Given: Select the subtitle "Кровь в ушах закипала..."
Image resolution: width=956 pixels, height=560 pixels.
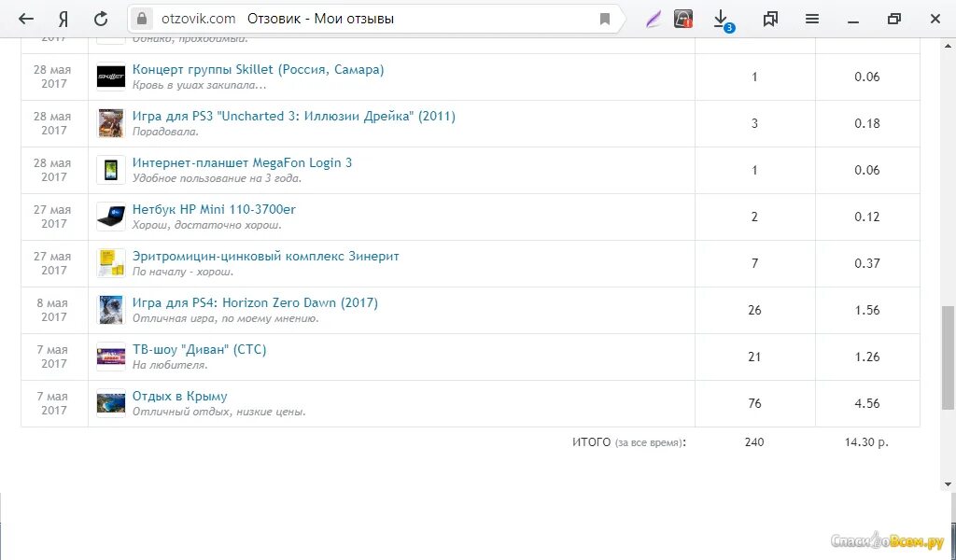Looking at the screenshot, I should coord(200,85).
